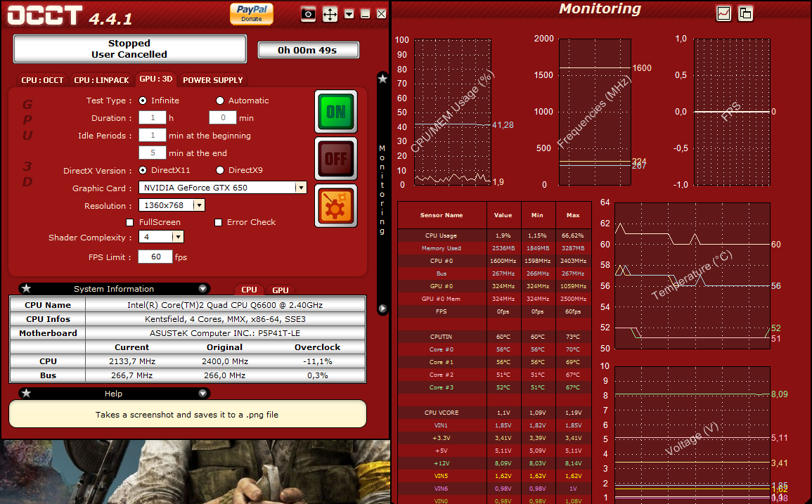The width and height of the screenshot is (812, 504).
Task: Click the Duration minutes field
Action: (x=223, y=117)
